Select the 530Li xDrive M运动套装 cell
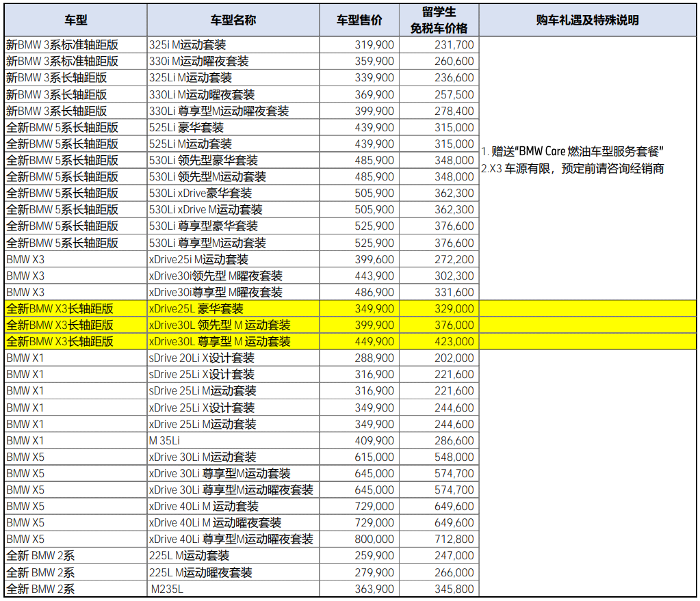Image resolution: width=700 pixels, height=601 pixels. [x=233, y=210]
